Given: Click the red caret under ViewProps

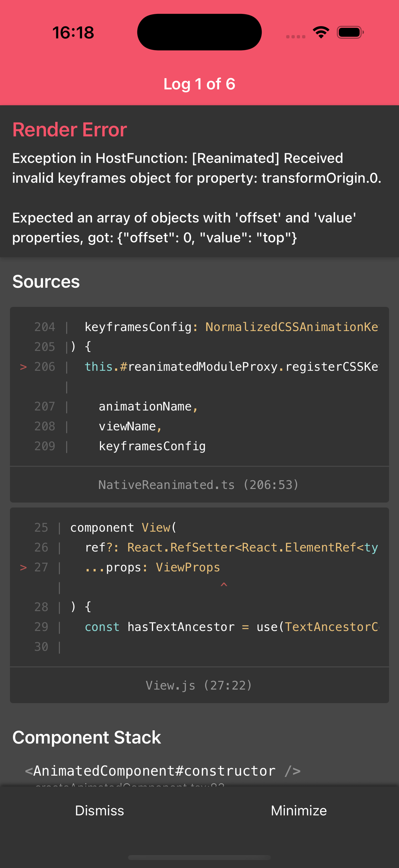Looking at the screenshot, I should point(224,585).
